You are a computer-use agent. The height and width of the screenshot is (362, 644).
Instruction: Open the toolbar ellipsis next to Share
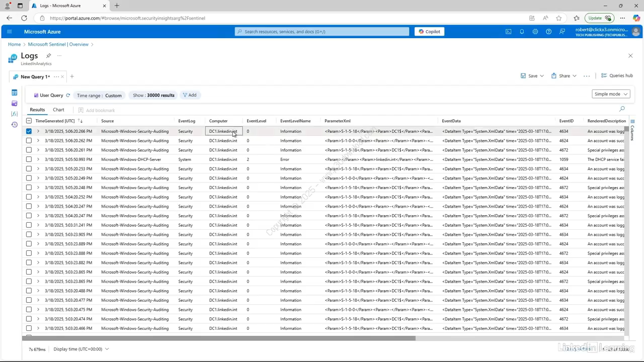(587, 76)
